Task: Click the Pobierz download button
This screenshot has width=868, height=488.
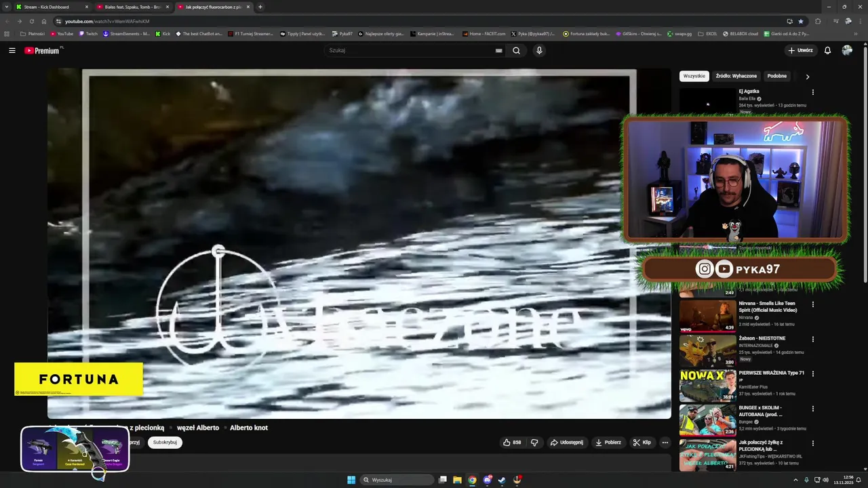Action: click(608, 443)
